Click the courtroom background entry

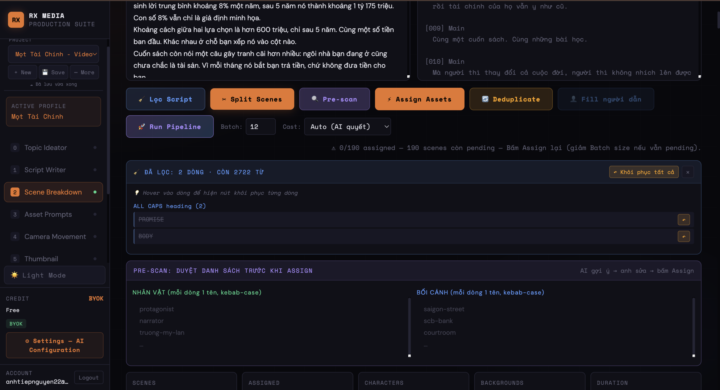pos(439,333)
